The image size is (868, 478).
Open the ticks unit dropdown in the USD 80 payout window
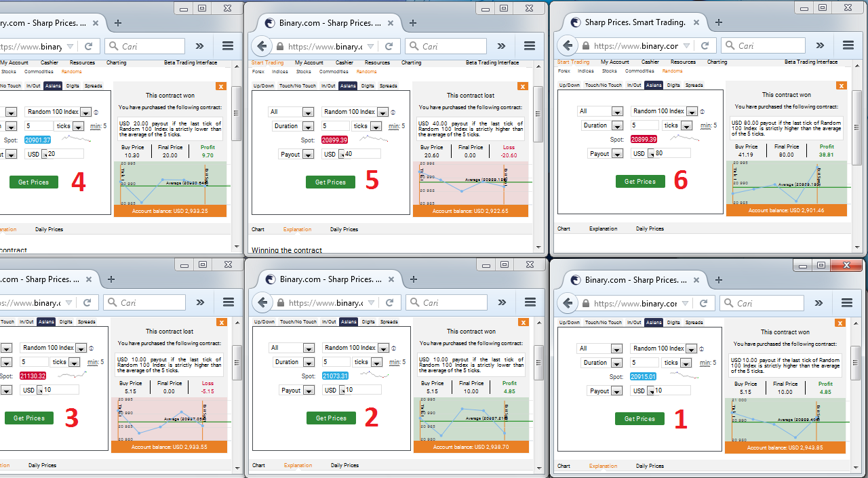(688, 125)
